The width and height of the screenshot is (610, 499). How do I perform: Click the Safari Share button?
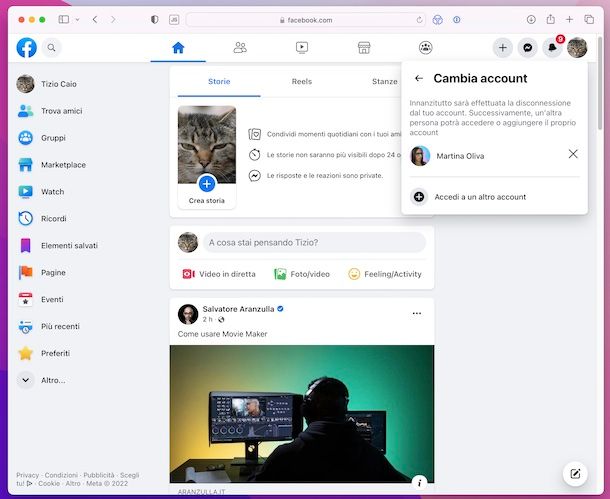[x=550, y=19]
